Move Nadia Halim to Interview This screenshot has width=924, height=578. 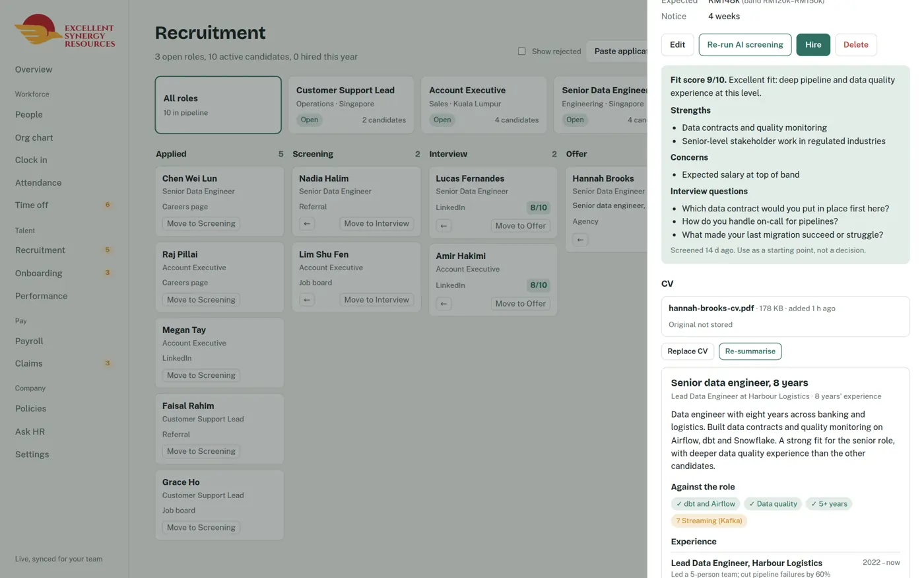click(377, 224)
